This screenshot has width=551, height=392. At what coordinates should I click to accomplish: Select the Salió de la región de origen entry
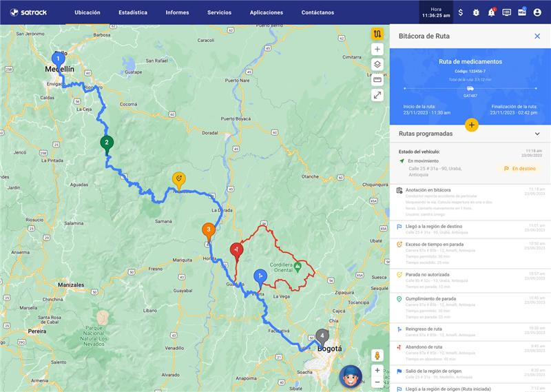470,373
